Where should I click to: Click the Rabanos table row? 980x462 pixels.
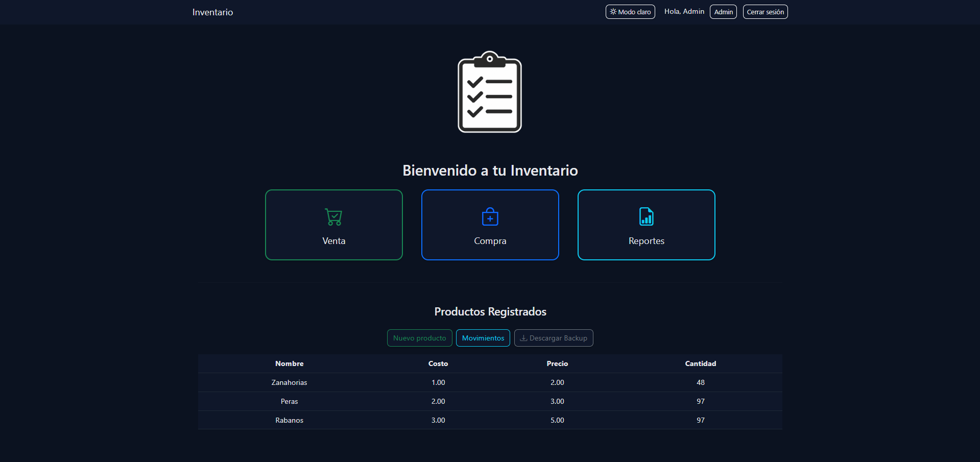pyautogui.click(x=490, y=420)
